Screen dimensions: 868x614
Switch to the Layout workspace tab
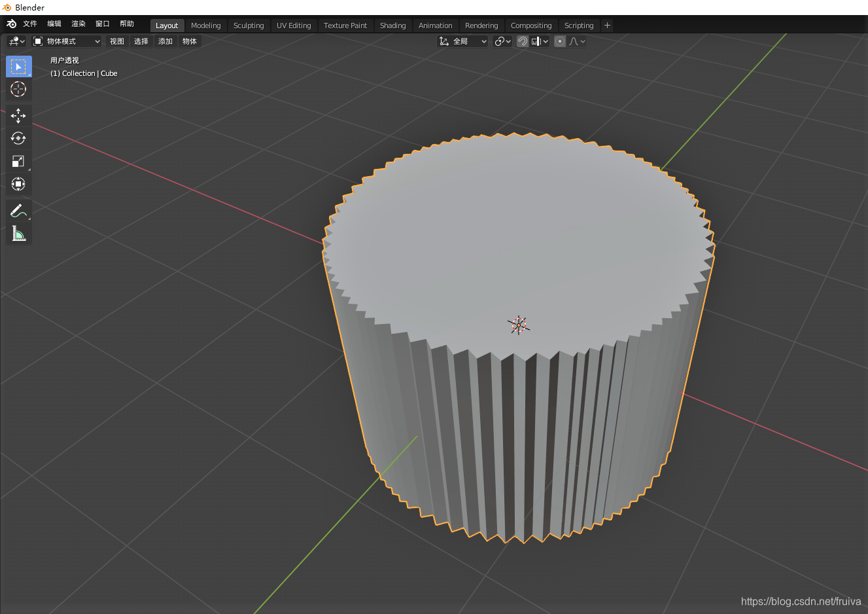[167, 26]
